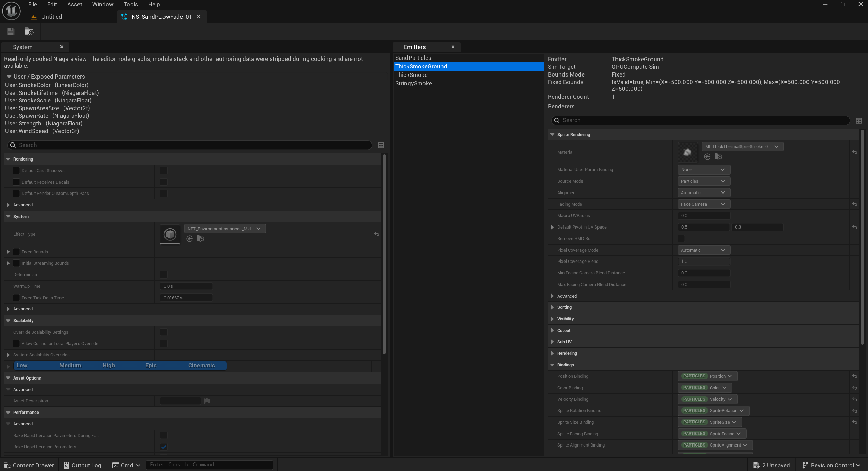Screen dimensions: 868x471
Task: Show the 2 Unsaved assets
Action: (x=771, y=465)
